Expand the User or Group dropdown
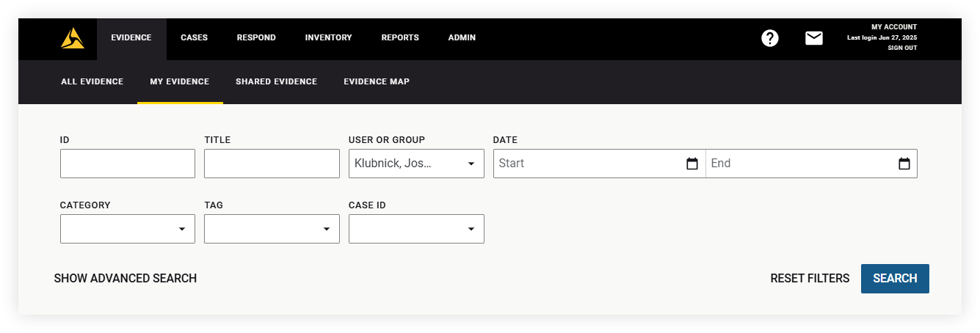Screen dimensions: 980x333 coord(416,164)
